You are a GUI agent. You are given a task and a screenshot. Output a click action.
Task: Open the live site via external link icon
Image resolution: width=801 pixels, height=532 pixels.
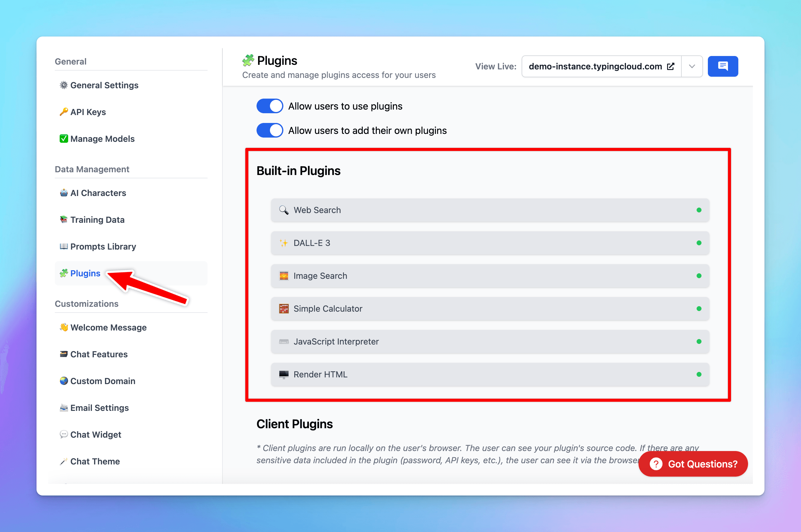[671, 66]
